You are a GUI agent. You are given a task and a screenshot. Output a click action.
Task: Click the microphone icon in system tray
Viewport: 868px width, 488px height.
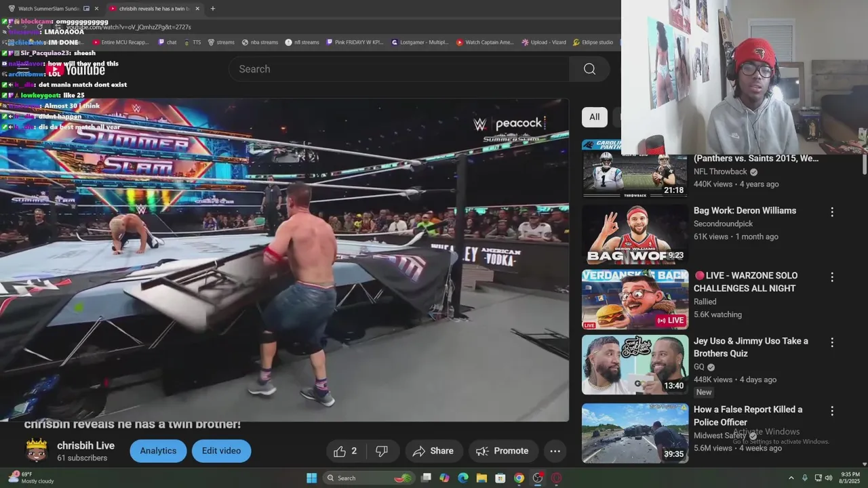805,478
